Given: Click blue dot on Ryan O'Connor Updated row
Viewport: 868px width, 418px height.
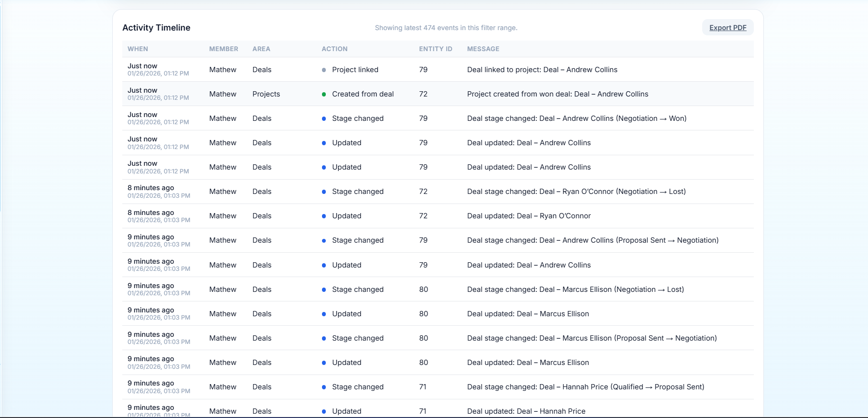Looking at the screenshot, I should (x=324, y=216).
